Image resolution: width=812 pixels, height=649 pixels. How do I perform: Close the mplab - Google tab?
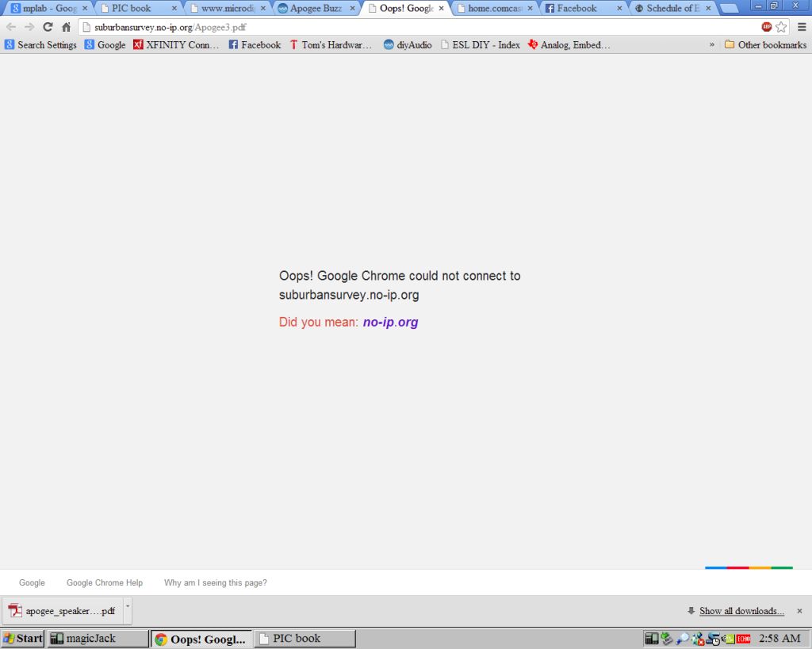click(85, 8)
